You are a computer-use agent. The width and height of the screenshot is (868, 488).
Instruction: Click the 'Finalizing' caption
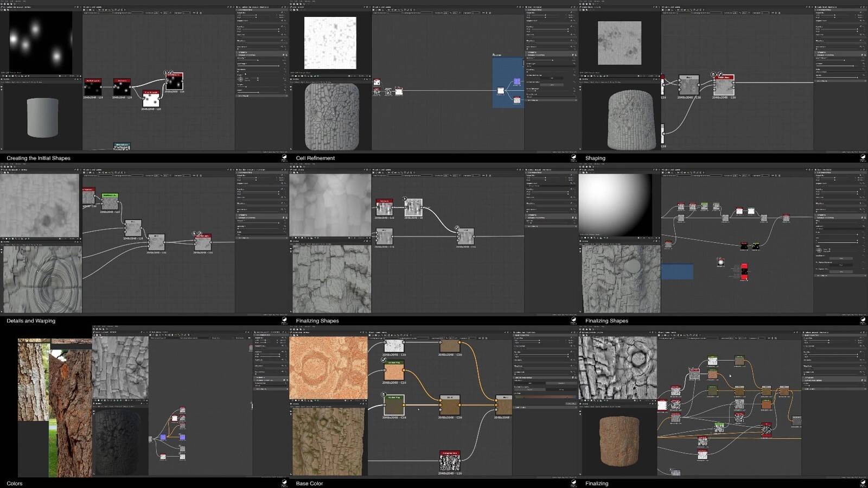(597, 483)
